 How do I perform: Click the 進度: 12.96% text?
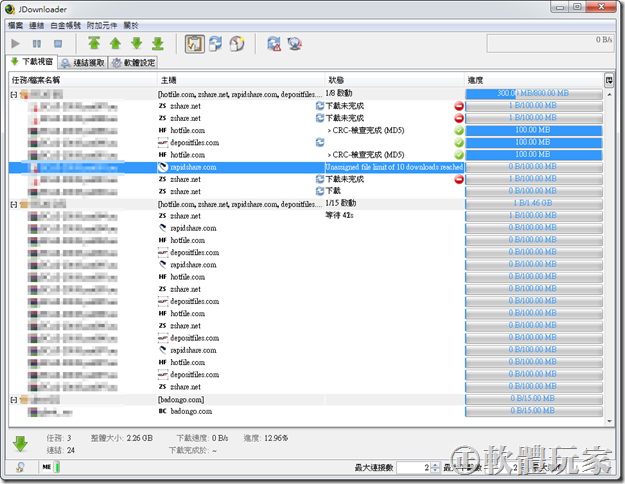[266, 438]
